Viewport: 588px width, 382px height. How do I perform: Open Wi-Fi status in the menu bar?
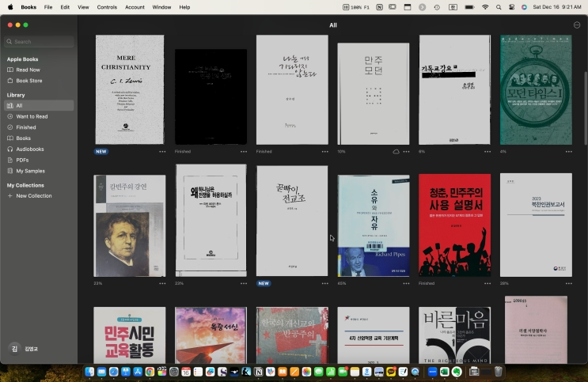(485, 6)
